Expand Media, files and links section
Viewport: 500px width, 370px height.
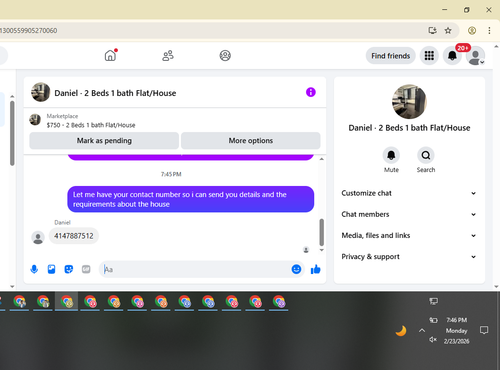pyautogui.click(x=409, y=236)
